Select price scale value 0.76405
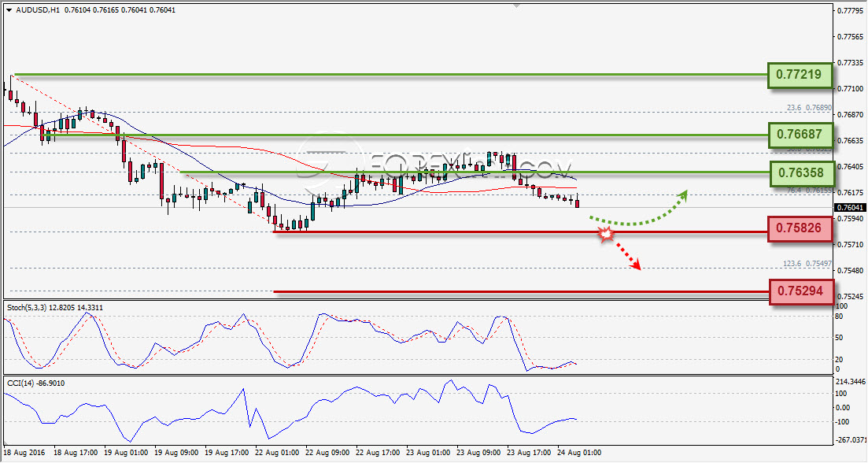Screen dimensions: 868x463 [x=851, y=167]
